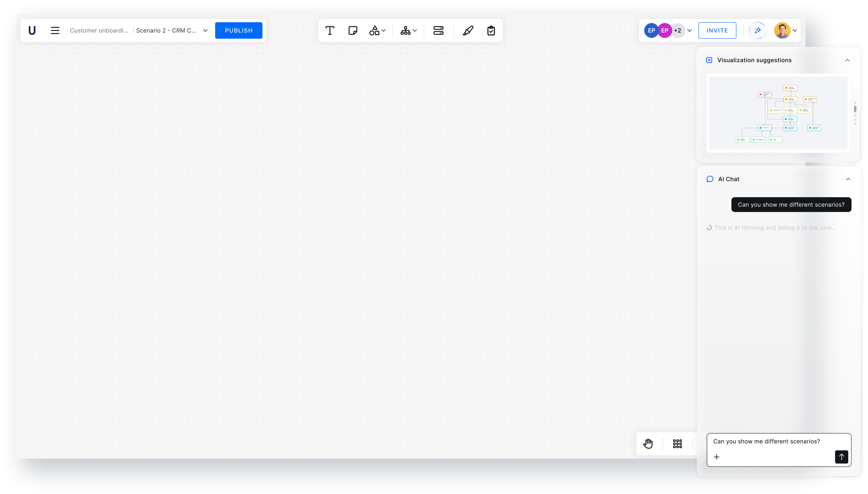Focus the chat message input field

pyautogui.click(x=779, y=450)
